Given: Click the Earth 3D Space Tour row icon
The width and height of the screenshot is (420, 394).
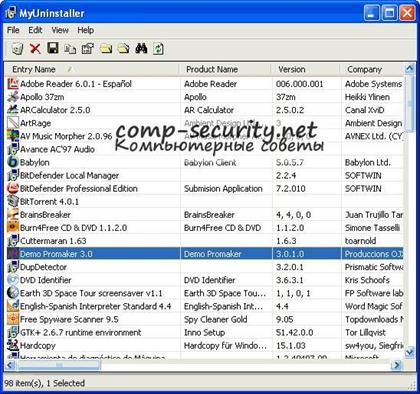Looking at the screenshot, I should click(x=13, y=293).
